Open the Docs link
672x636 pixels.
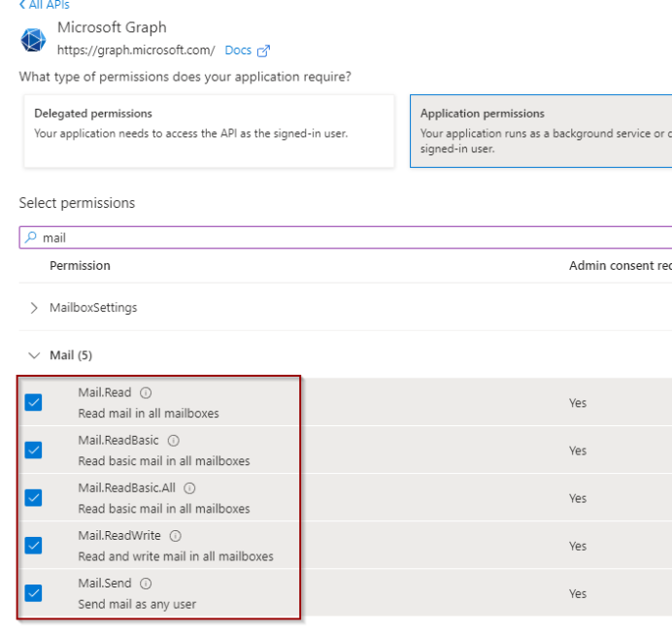[x=238, y=50]
